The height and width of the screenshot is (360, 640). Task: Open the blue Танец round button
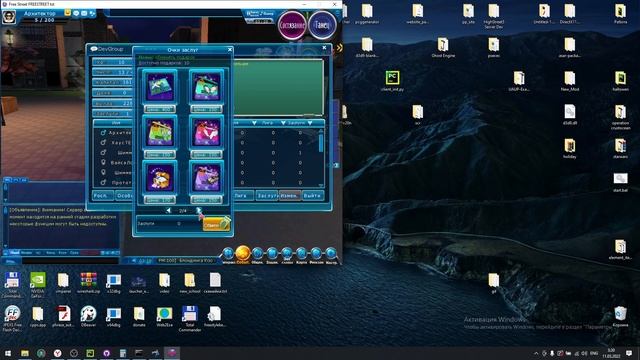322,25
